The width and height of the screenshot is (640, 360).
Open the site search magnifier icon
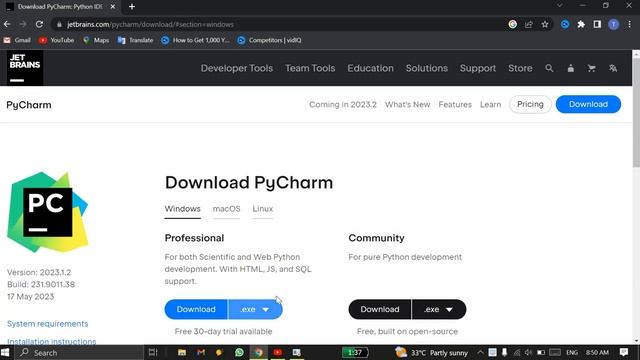pos(549,68)
